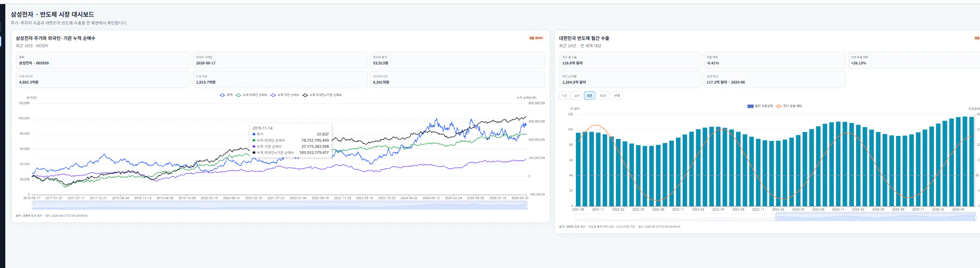Click the stock chart source footnote text
Image resolution: width=980 pixels, height=268 pixels.
point(52,216)
